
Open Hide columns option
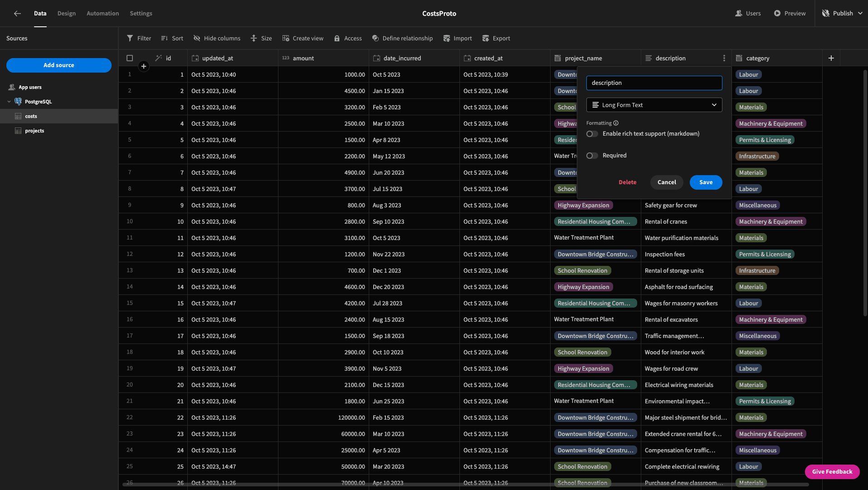[x=217, y=39]
